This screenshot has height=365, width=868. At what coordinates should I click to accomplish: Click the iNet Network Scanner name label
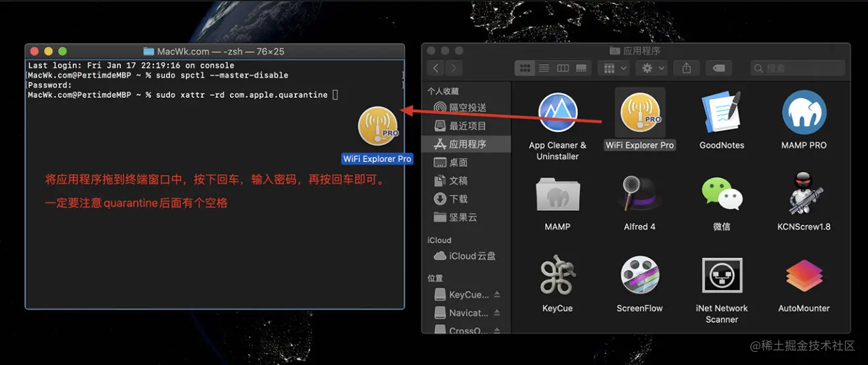click(722, 314)
